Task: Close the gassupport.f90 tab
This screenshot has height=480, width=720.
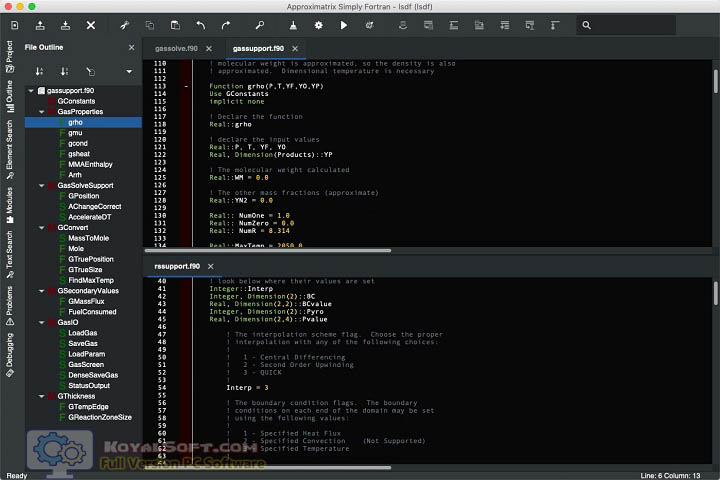Action: click(x=295, y=48)
